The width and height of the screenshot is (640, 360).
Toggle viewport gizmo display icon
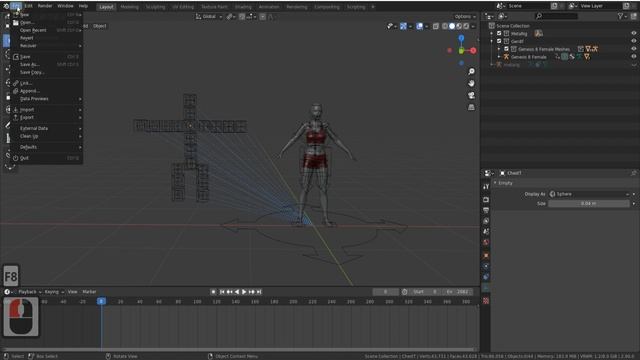click(403, 26)
